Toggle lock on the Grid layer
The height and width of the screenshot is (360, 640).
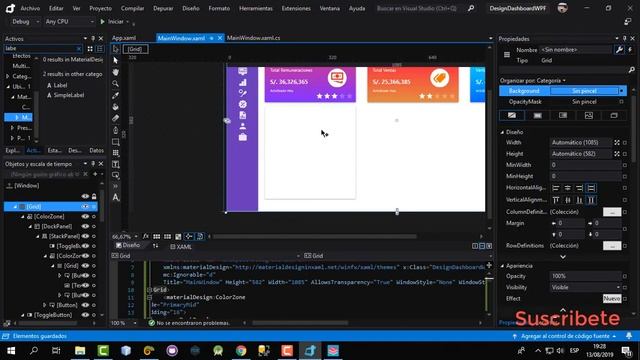(x=94, y=207)
